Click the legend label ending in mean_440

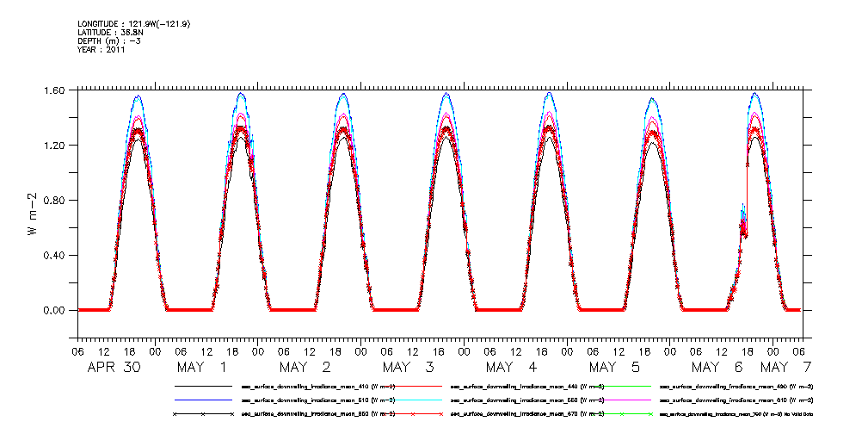pyautogui.click(x=527, y=387)
